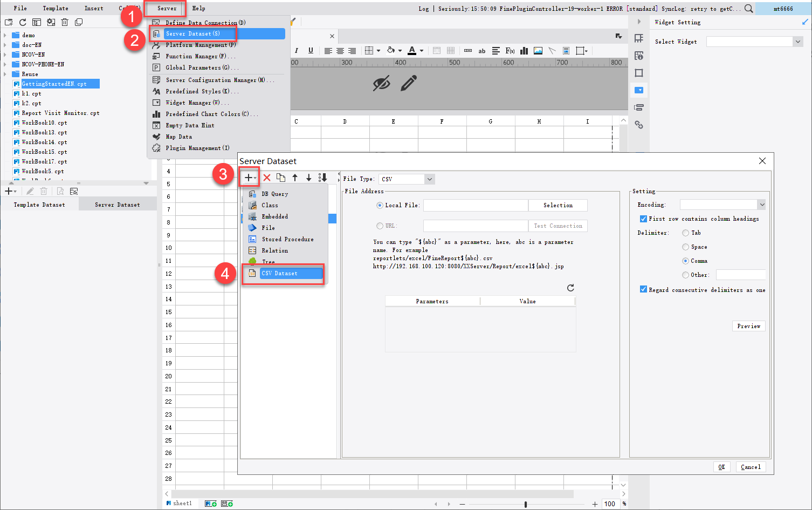Click the square frame icon in right sidebar
The width and height of the screenshot is (812, 510).
(x=639, y=73)
